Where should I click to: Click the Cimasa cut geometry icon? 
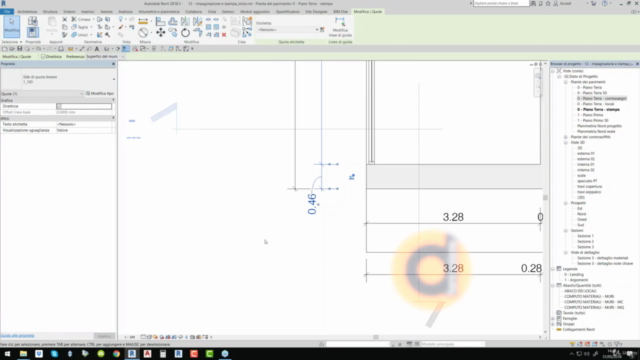74,19
